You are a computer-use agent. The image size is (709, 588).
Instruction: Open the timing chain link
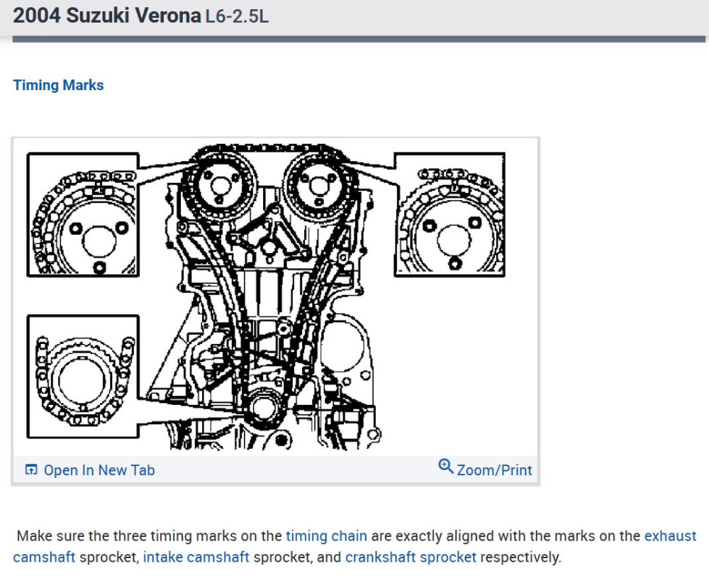(x=326, y=536)
